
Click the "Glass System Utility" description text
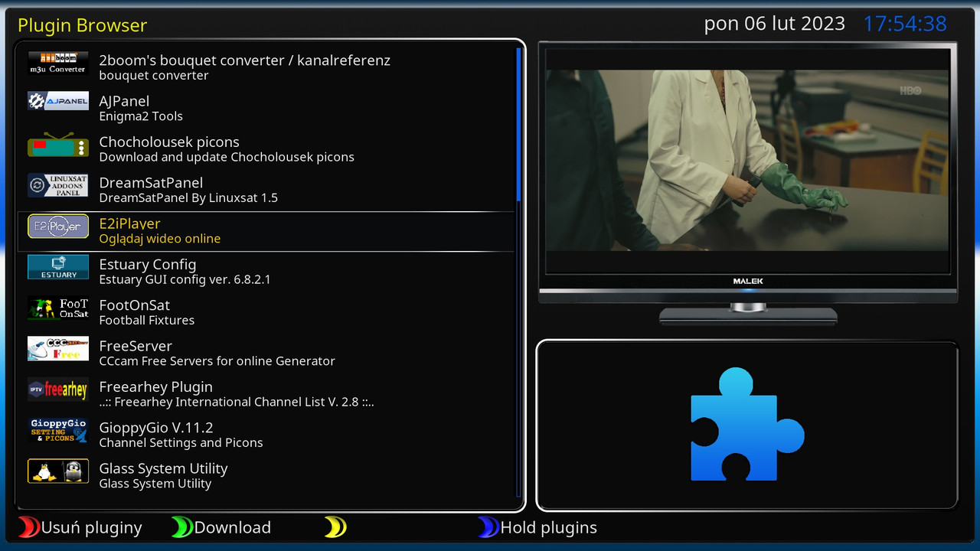[155, 484]
